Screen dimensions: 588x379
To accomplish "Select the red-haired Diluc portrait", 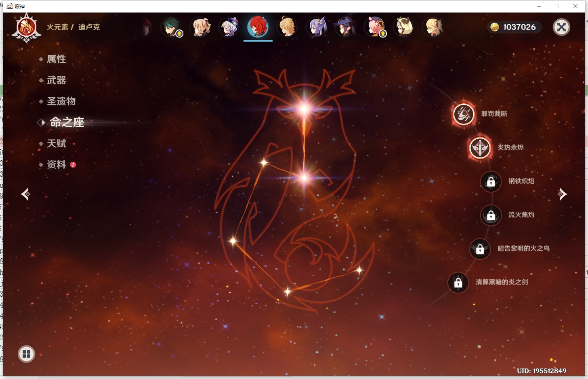I will (258, 27).
